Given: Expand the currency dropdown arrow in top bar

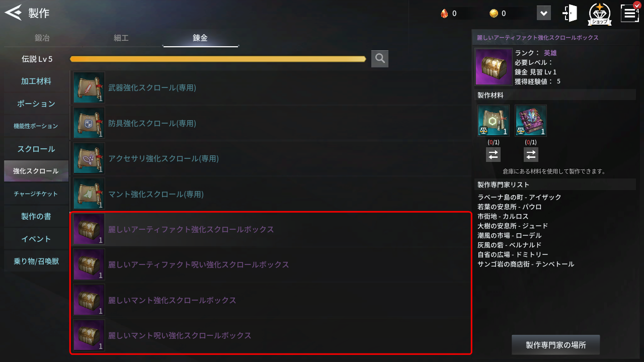Looking at the screenshot, I should [544, 13].
